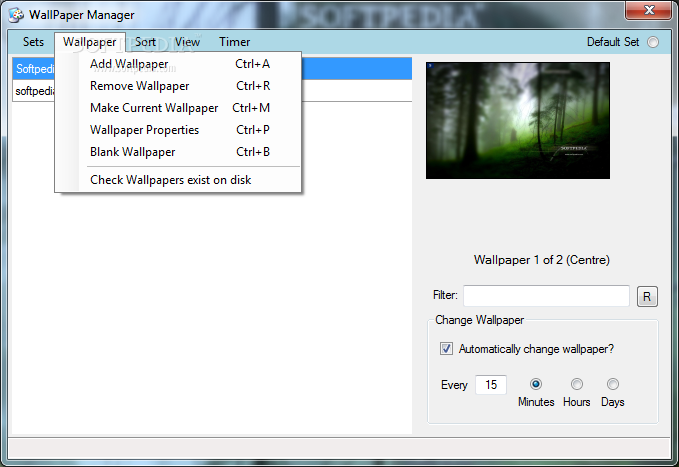The image size is (679, 467).
Task: Choose Add Wallpaper from the menu
Action: click(x=180, y=64)
